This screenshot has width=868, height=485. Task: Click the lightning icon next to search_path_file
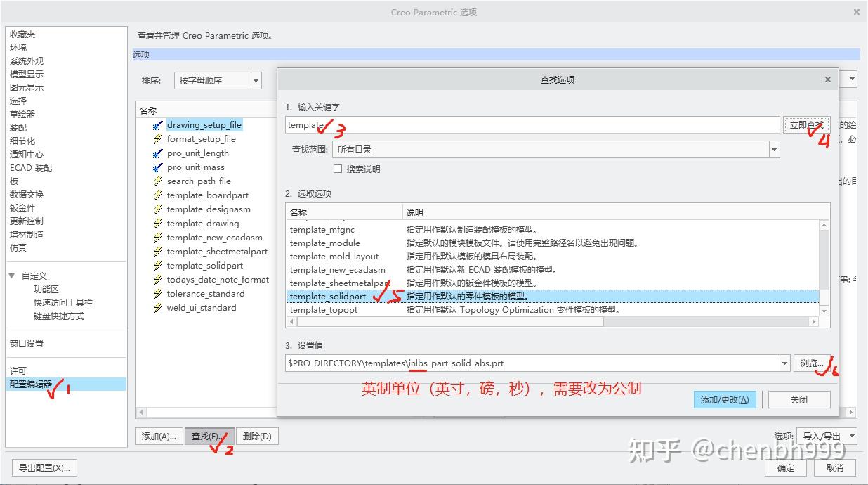[159, 181]
